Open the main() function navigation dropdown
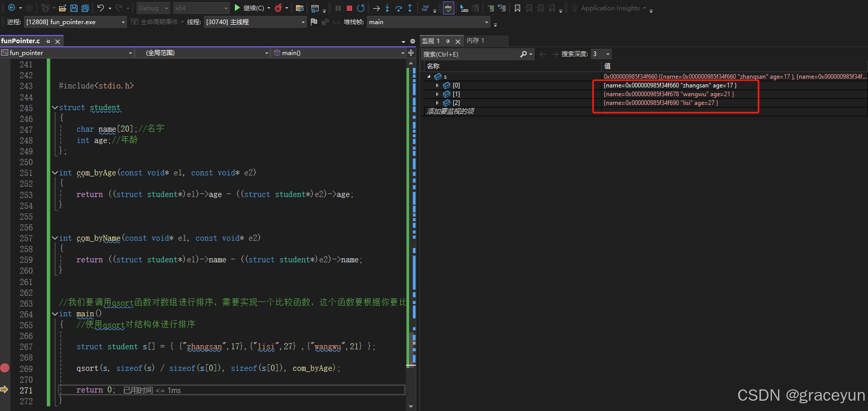 339,52
